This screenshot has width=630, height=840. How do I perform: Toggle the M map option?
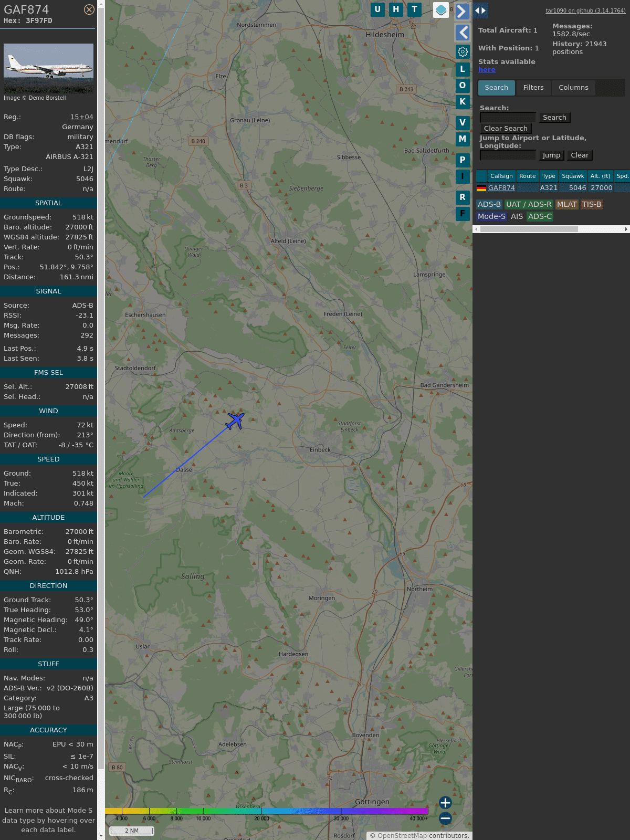pyautogui.click(x=463, y=139)
